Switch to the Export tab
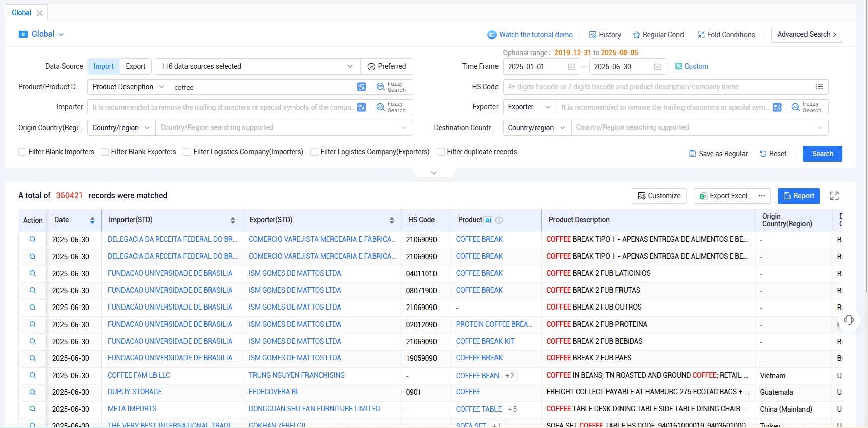 click(135, 66)
